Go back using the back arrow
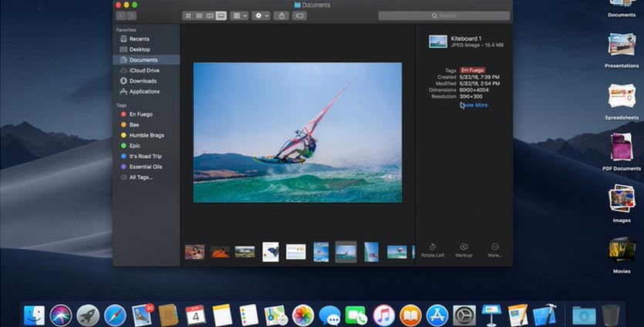 click(x=120, y=15)
